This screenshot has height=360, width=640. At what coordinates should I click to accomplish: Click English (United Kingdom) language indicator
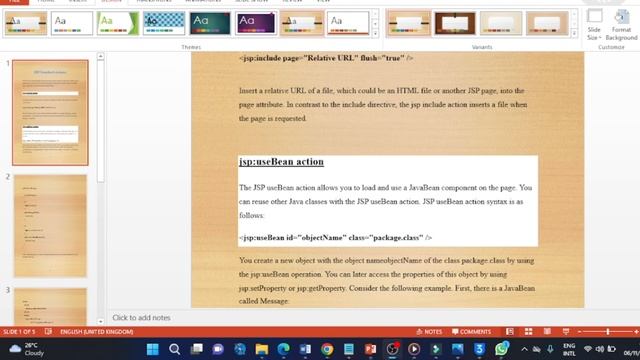click(97, 332)
